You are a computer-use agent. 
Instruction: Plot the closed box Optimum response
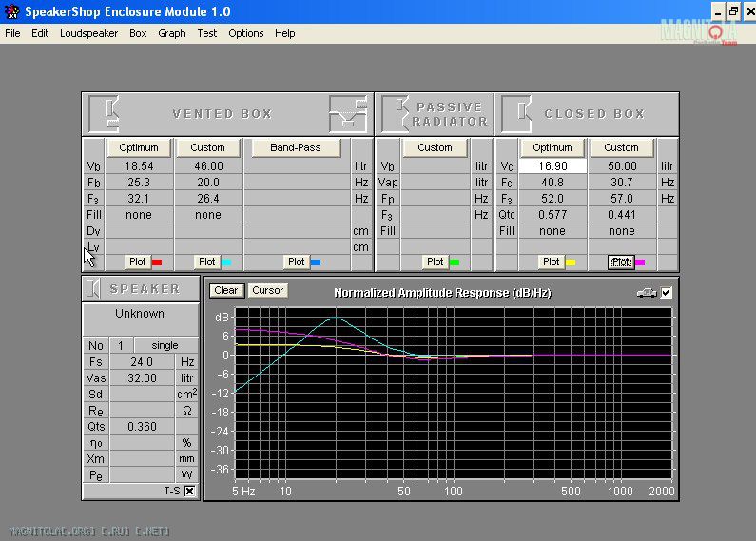coord(552,261)
